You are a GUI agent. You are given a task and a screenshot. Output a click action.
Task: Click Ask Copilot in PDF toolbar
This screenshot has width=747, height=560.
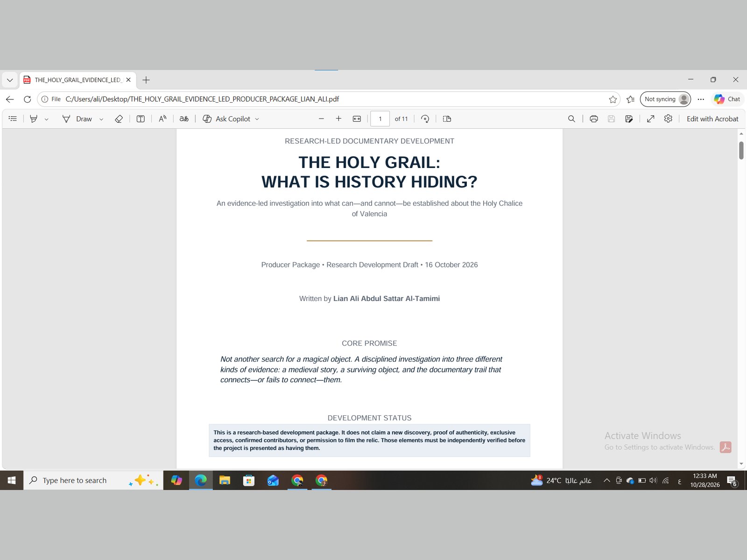click(227, 119)
